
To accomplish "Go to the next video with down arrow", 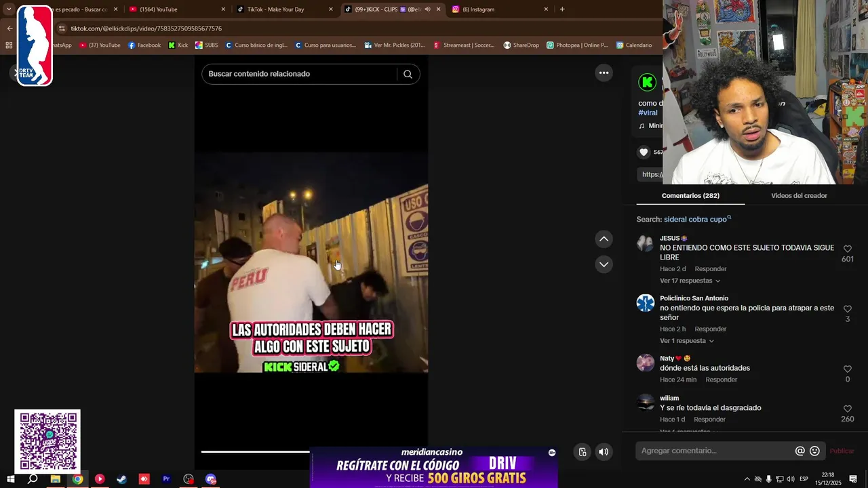I will [604, 264].
